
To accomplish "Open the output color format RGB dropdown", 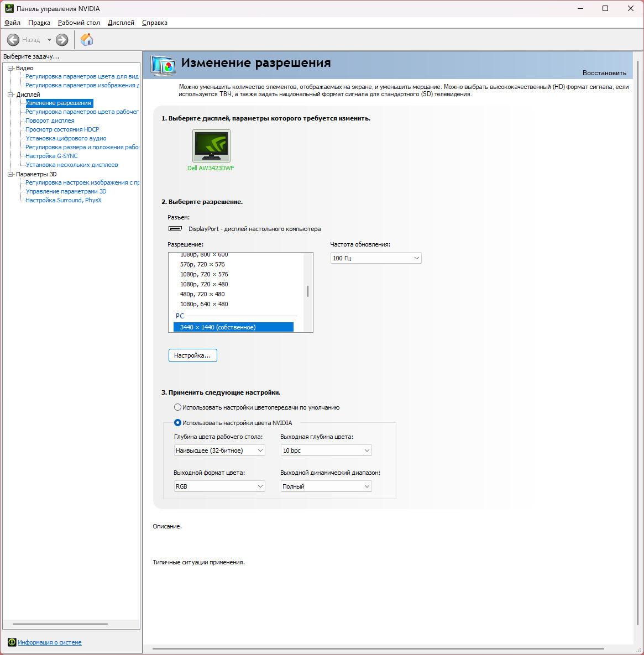I will coord(219,486).
